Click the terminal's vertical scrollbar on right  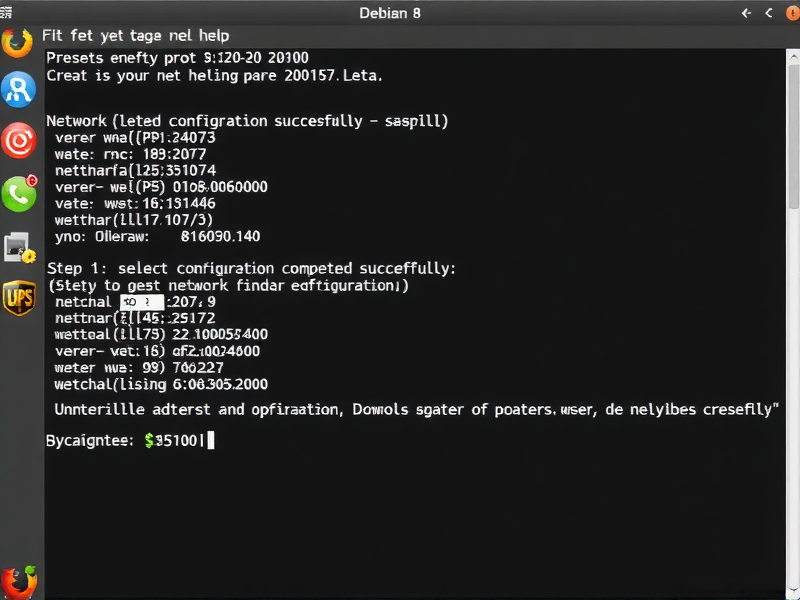(x=793, y=150)
